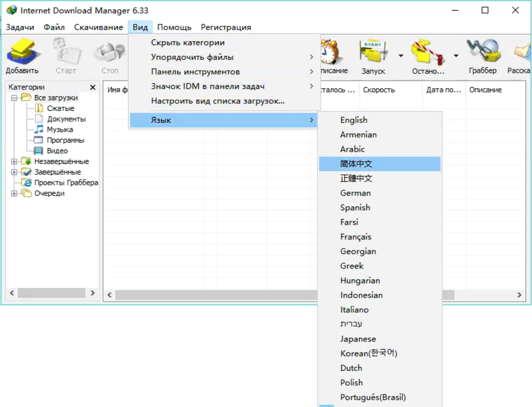Viewport: 532px width, 407px height.
Task: Choose Скрыть категории menu entry
Action: (x=224, y=43)
